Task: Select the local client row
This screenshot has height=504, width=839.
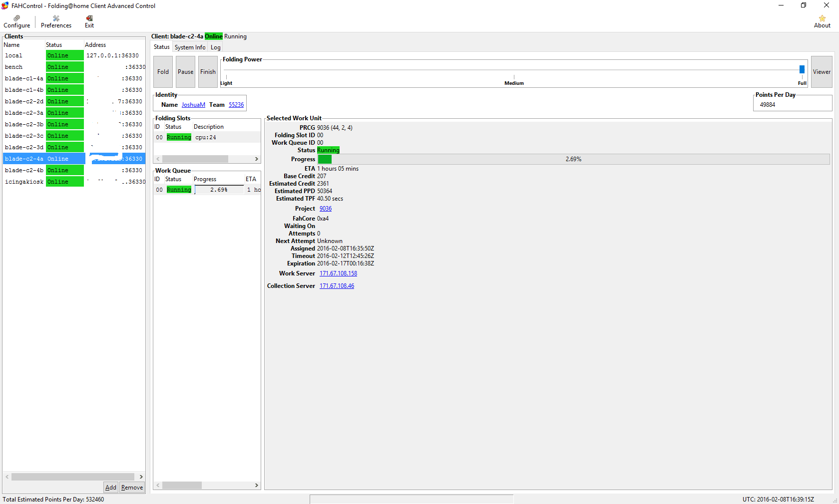Action: (x=74, y=55)
